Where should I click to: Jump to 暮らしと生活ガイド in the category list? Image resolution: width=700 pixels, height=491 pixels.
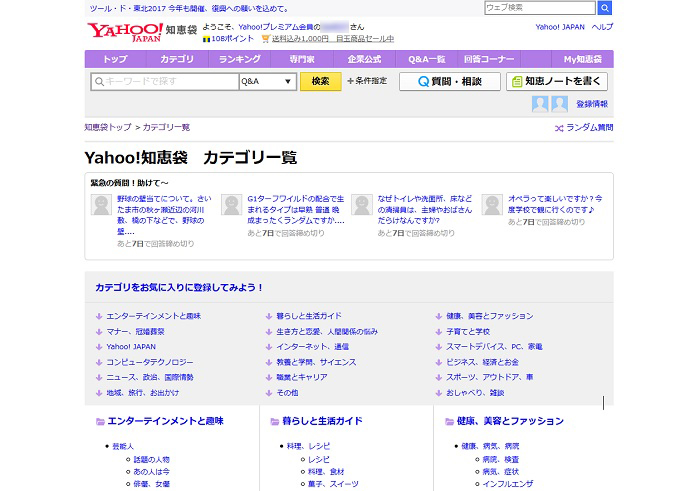point(309,316)
